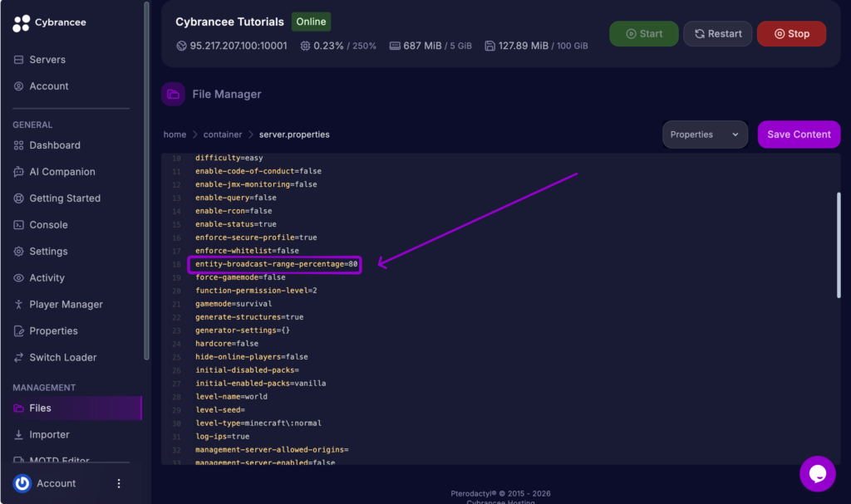The image size is (851, 504).
Task: Click the editor vertical scrollbar
Action: click(x=839, y=245)
